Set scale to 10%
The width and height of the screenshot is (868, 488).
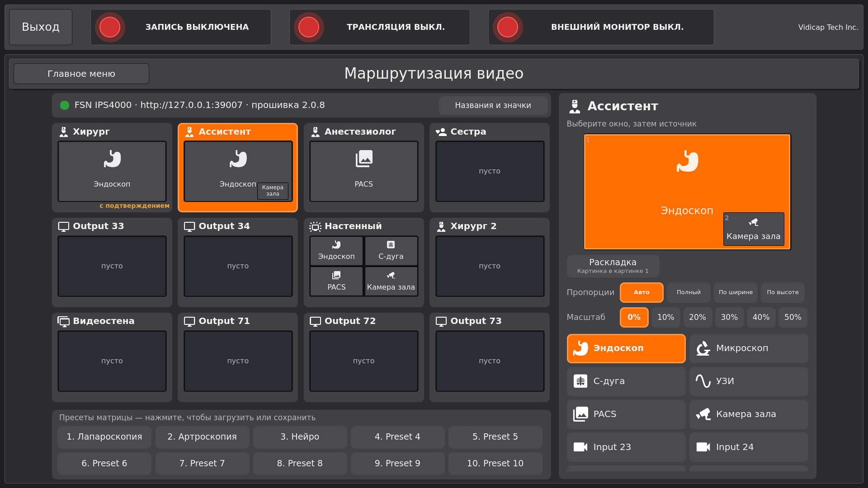[x=665, y=317]
